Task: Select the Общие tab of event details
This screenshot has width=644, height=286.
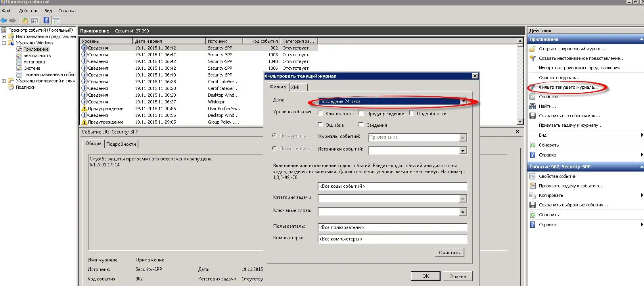Action: tap(94, 143)
